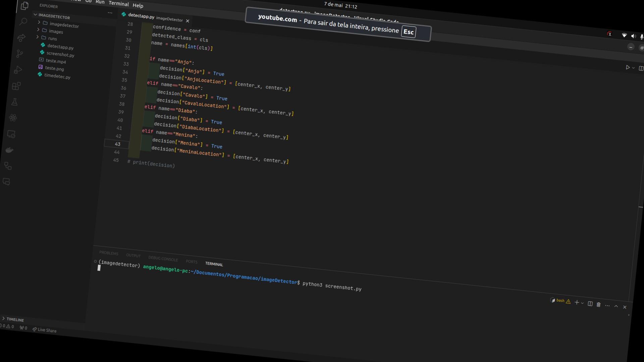Screen dimensions: 644x362
Task: Expand the images folder
Action: 53,31
